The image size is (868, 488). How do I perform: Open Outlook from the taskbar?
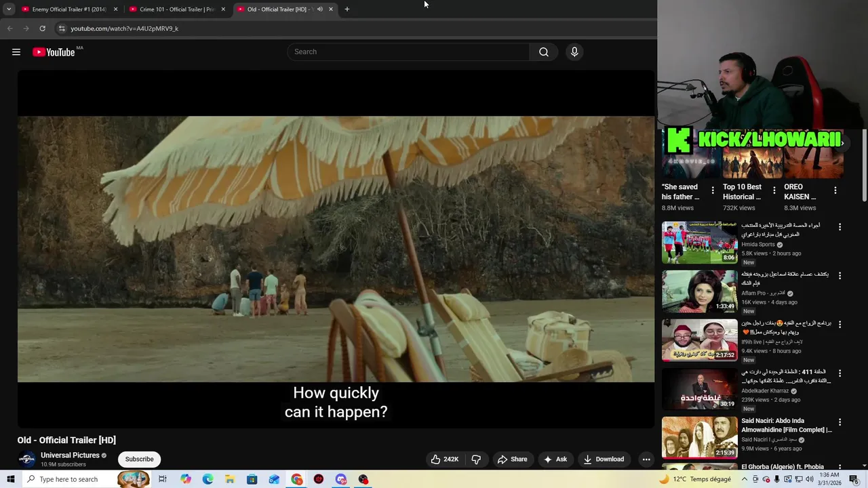click(x=274, y=479)
